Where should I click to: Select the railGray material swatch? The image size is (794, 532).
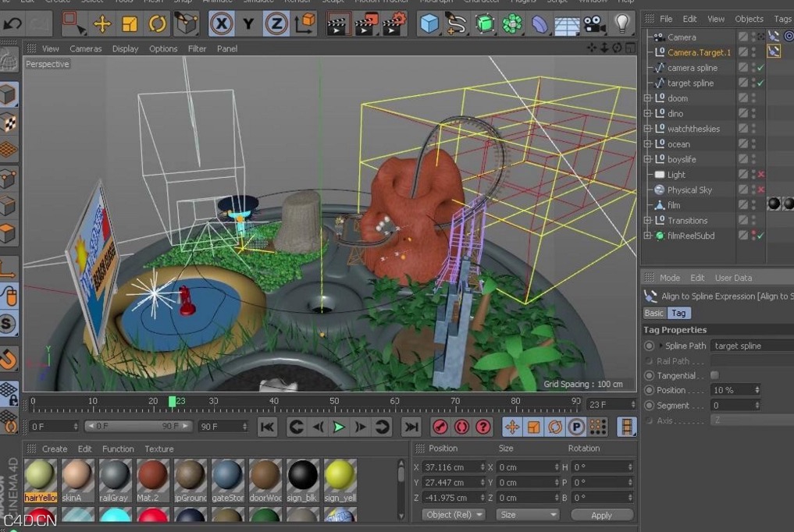(x=115, y=474)
